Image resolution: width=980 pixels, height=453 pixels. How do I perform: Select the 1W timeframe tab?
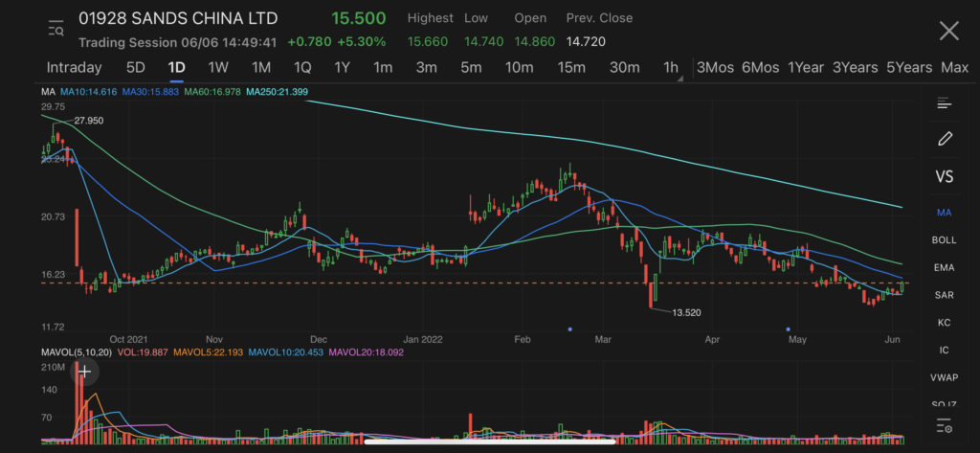(218, 68)
